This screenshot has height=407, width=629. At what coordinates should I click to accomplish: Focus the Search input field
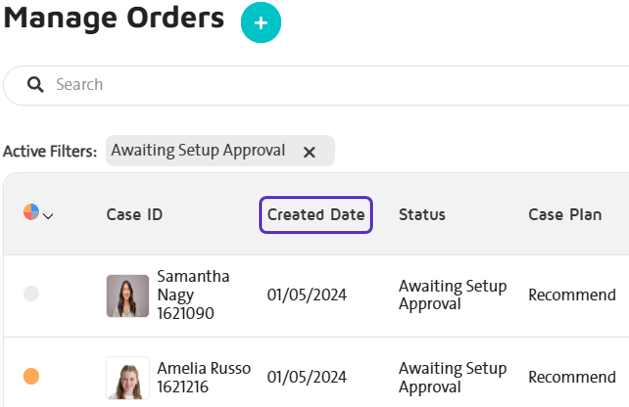[317, 85]
